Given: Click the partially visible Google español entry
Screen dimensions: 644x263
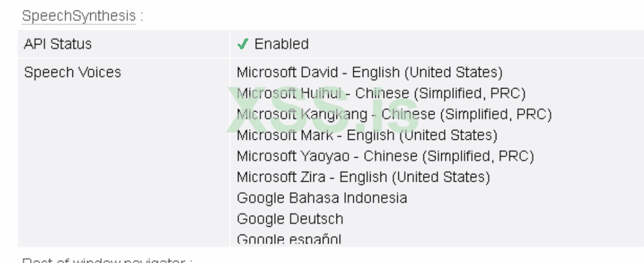Looking at the screenshot, I should pos(289,240).
